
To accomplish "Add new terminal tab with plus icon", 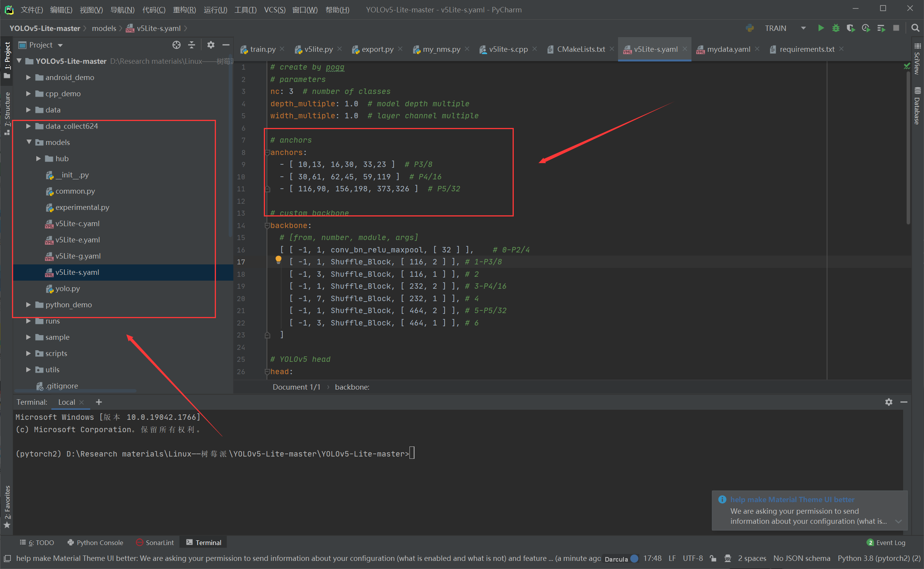I will click(99, 402).
